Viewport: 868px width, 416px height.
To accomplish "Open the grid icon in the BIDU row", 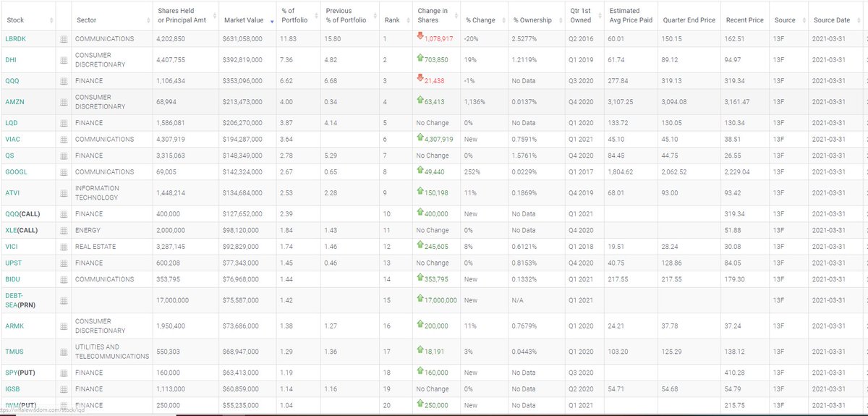I will (x=63, y=279).
